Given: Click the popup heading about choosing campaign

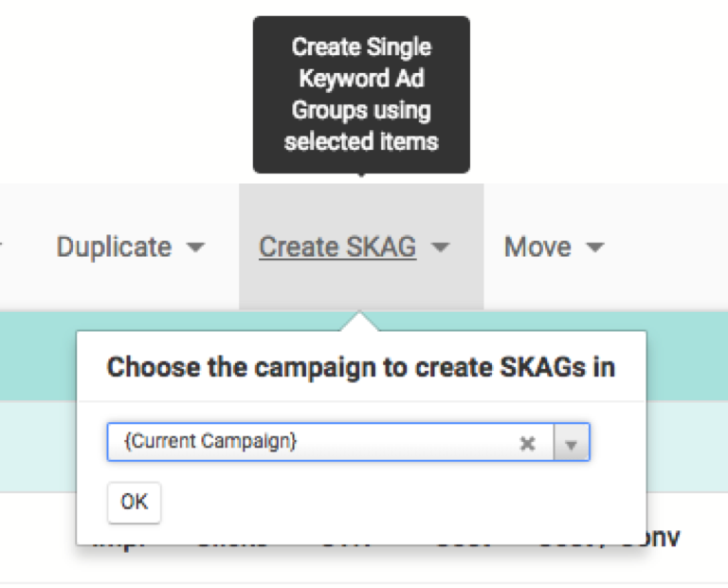Looking at the screenshot, I should [360, 367].
